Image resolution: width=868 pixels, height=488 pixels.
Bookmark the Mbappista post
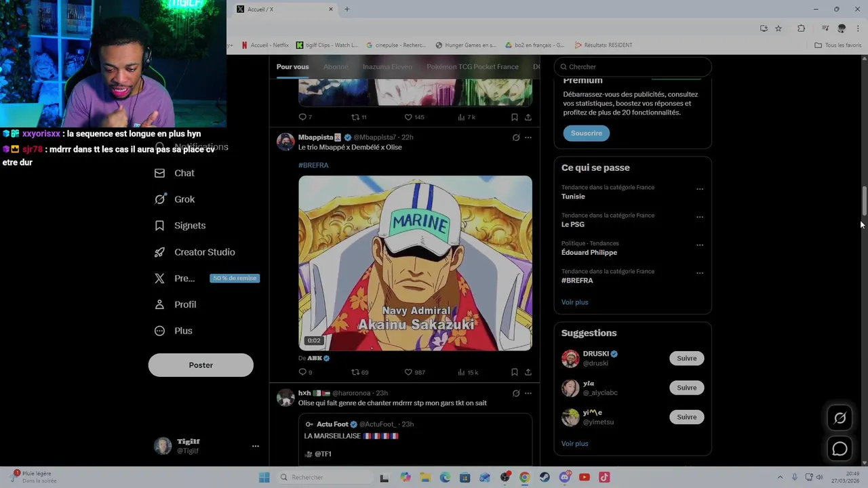(515, 372)
